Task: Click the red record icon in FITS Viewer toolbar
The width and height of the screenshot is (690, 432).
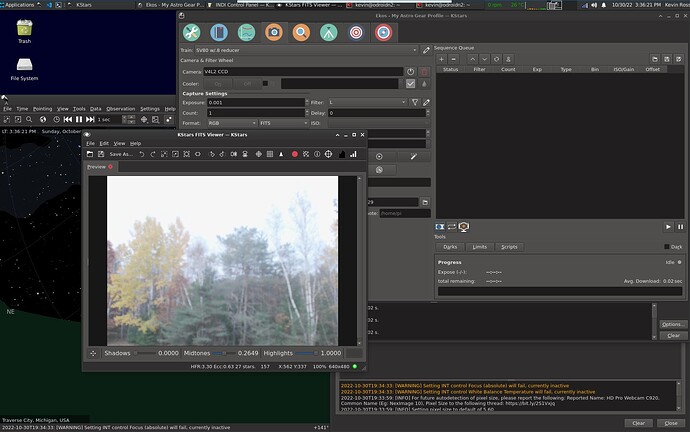Action: pyautogui.click(x=294, y=154)
